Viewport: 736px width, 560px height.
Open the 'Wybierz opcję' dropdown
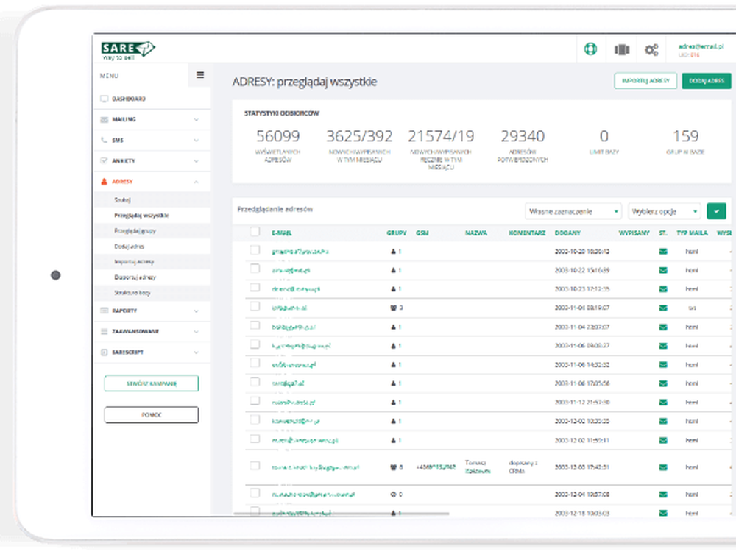664,211
